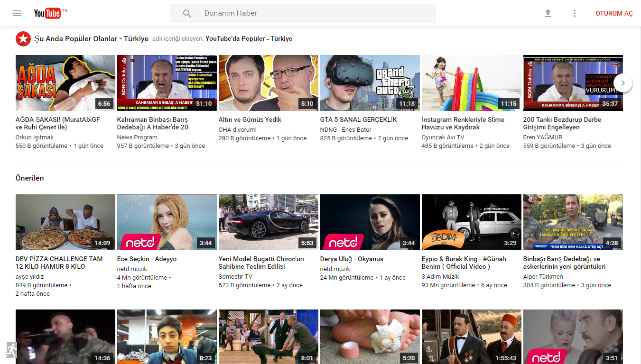Viewport: 641px width, 364px height.
Task: Open the hamburger guide menu
Action: 17,13
